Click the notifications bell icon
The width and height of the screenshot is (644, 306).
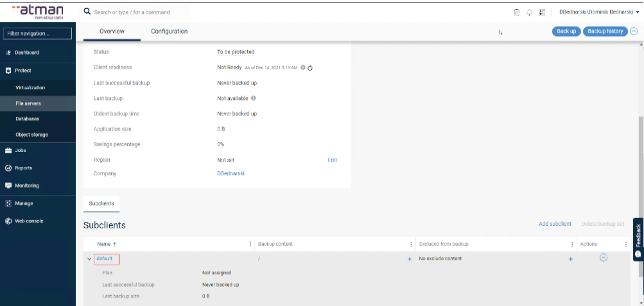tap(530, 12)
